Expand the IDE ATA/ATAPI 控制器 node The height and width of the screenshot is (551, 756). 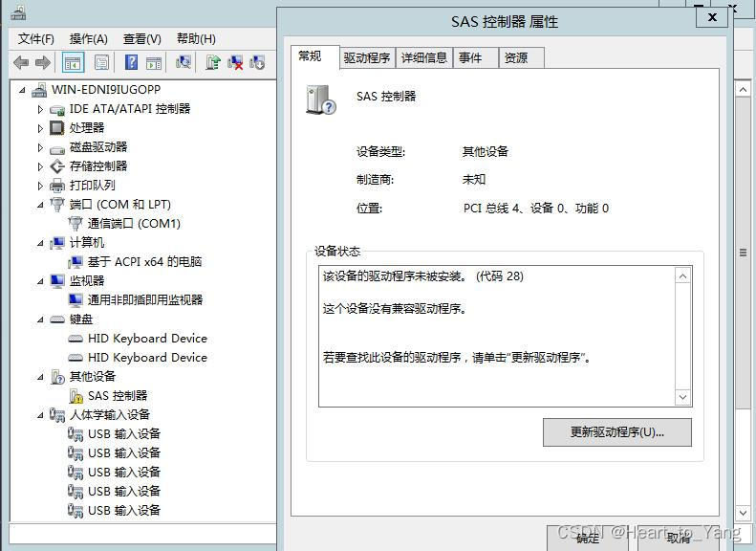click(40, 109)
